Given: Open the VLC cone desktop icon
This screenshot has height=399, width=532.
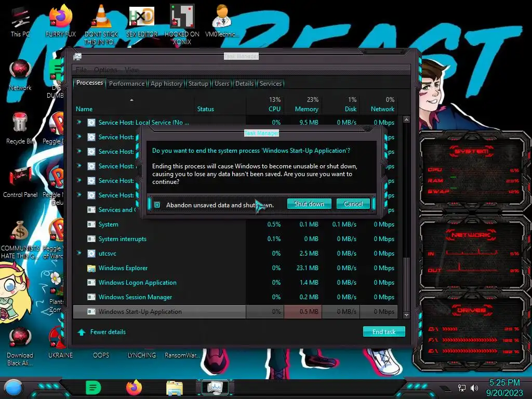Looking at the screenshot, I should point(101,24).
